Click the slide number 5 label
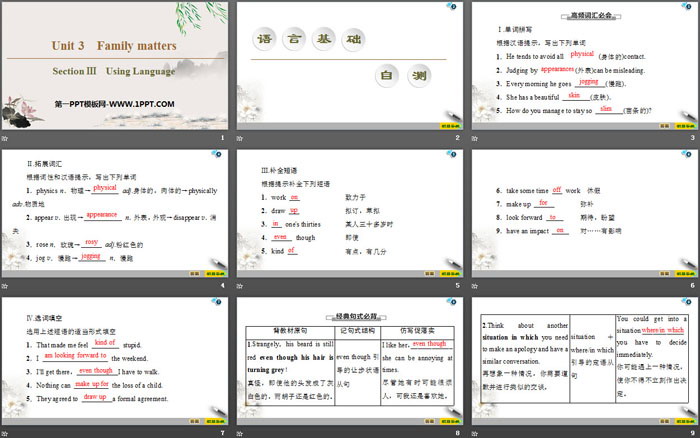Image resolution: width=700 pixels, height=438 pixels. coord(455,286)
